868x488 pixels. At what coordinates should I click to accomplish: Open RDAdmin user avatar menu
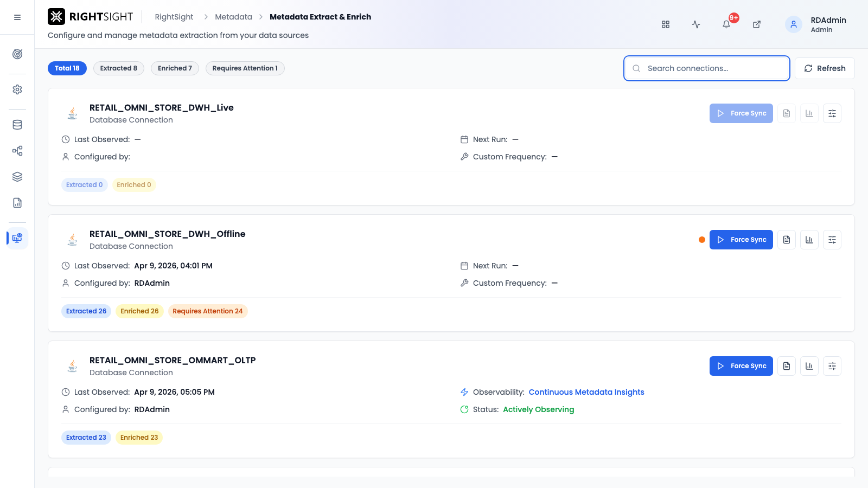pyautogui.click(x=794, y=24)
